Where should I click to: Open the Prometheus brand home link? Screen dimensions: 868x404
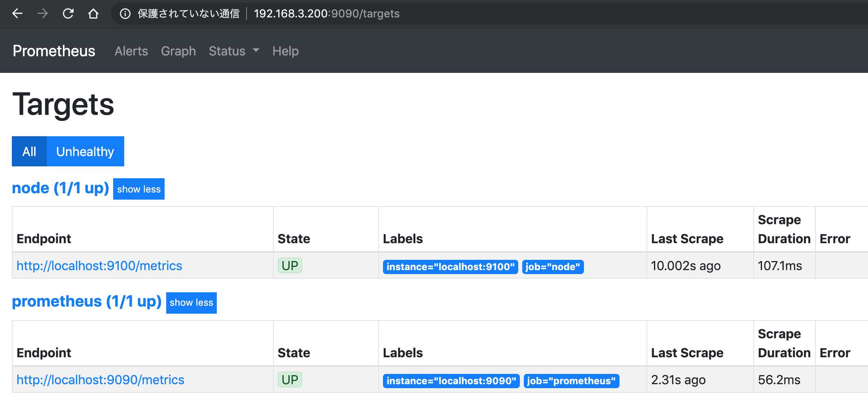tap(54, 51)
